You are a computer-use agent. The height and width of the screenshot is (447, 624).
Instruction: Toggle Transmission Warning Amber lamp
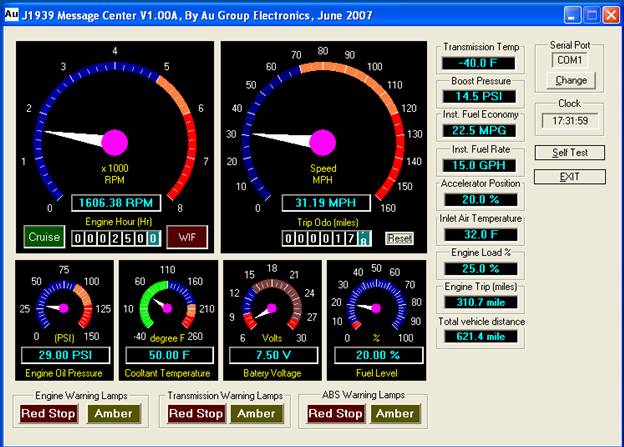(256, 414)
